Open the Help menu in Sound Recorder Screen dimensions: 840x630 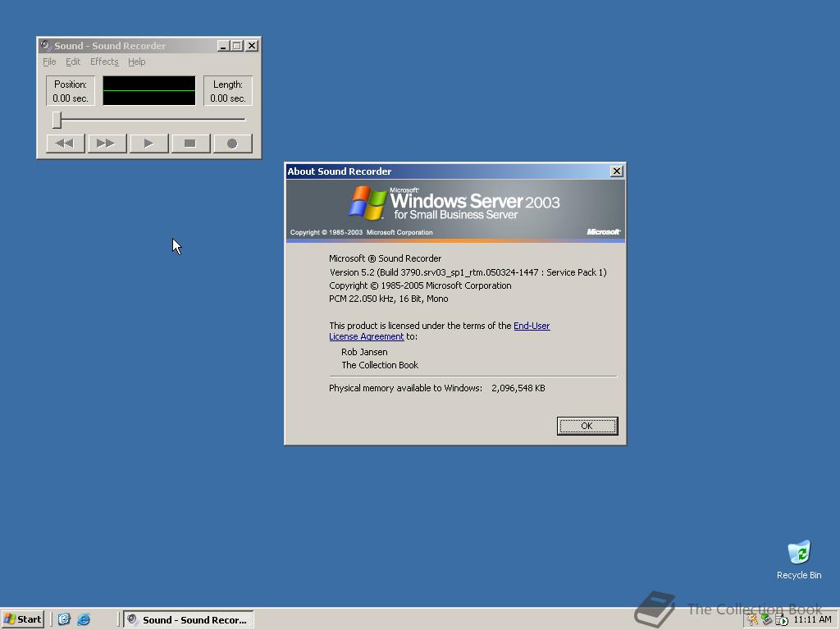(137, 62)
